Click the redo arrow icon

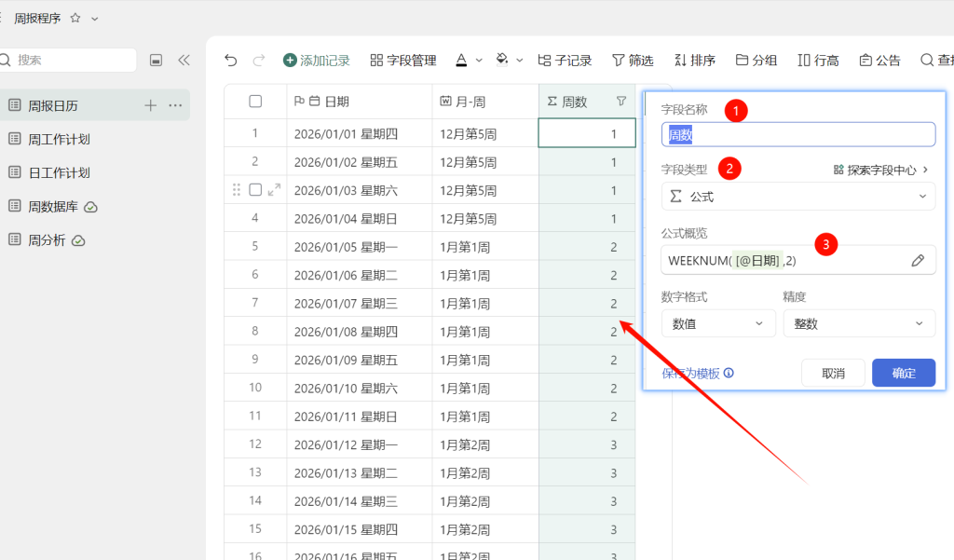(x=259, y=60)
